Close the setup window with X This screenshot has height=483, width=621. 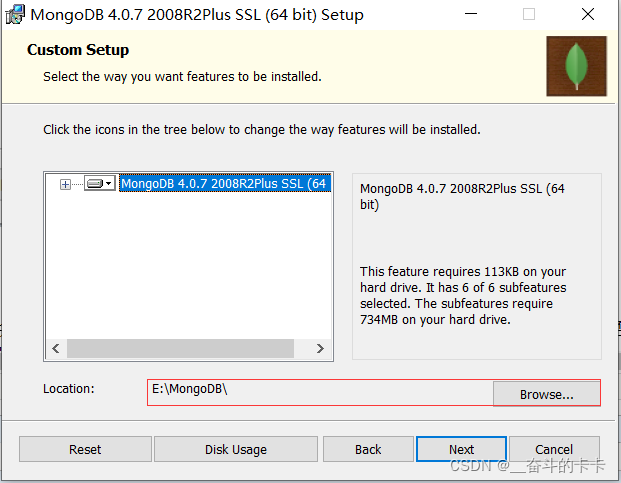point(588,15)
